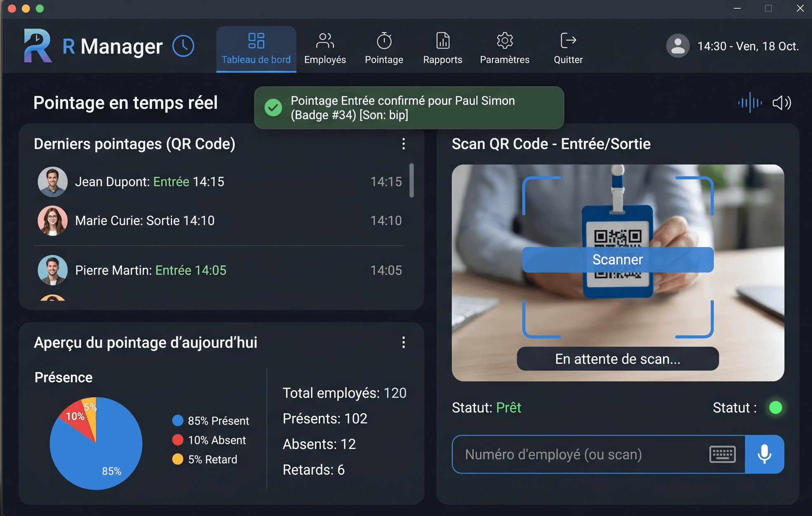Click the audio waveform icon
This screenshot has height=516, width=812.
pyautogui.click(x=750, y=103)
